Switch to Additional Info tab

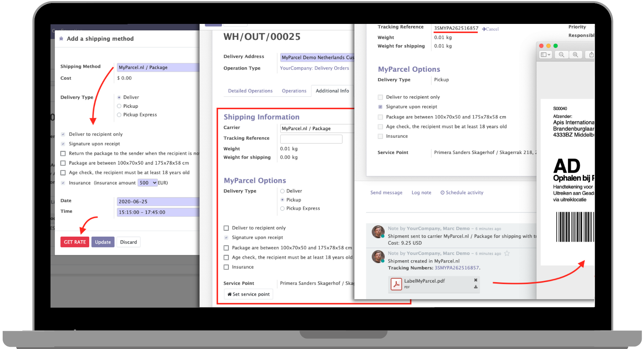click(x=332, y=91)
